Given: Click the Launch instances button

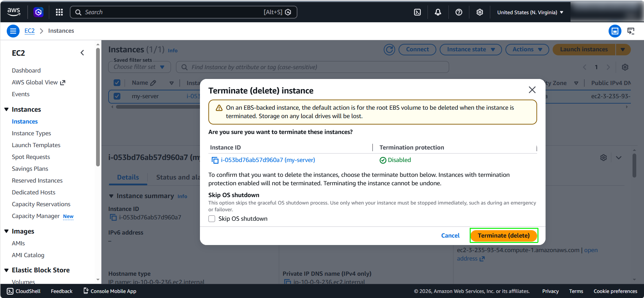Looking at the screenshot, I should point(584,50).
